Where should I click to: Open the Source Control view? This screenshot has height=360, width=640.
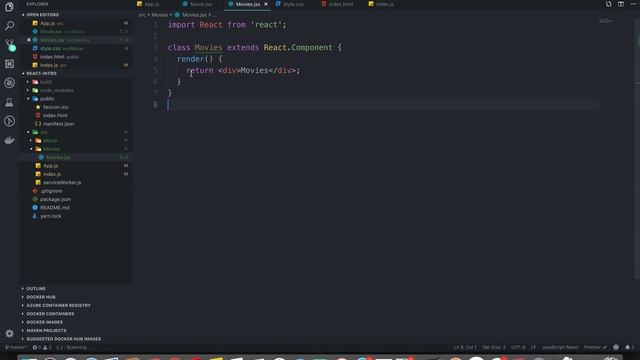[10, 44]
